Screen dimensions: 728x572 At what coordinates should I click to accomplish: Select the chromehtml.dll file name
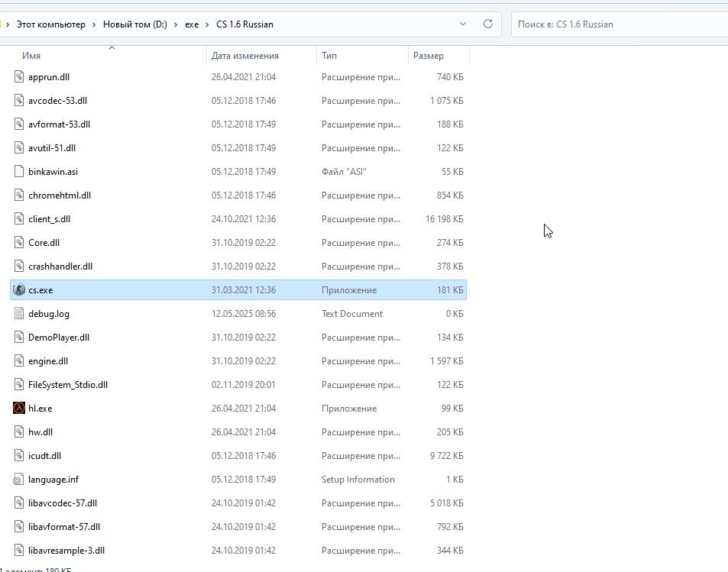(60, 196)
